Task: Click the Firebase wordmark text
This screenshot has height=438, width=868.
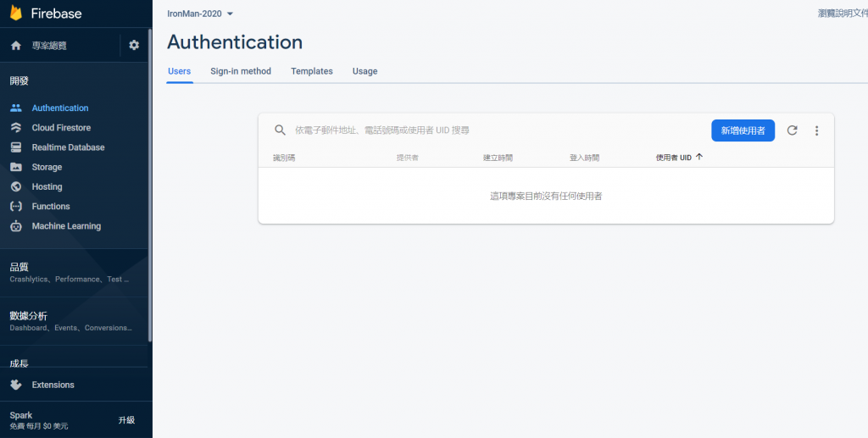Action: pos(57,14)
